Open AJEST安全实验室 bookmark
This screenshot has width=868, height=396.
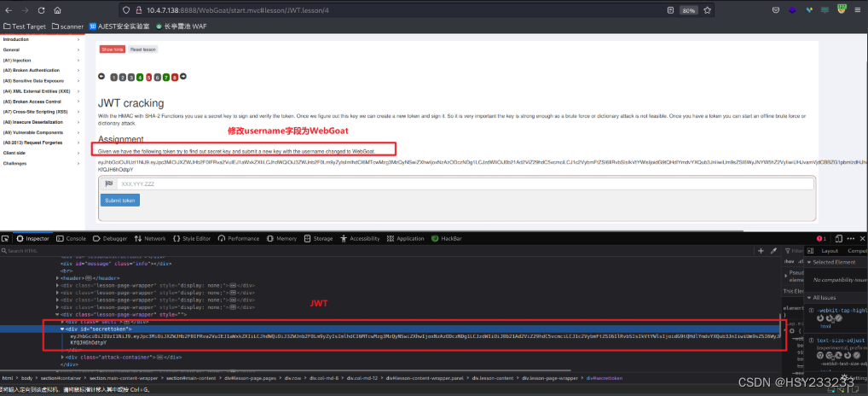(x=119, y=26)
